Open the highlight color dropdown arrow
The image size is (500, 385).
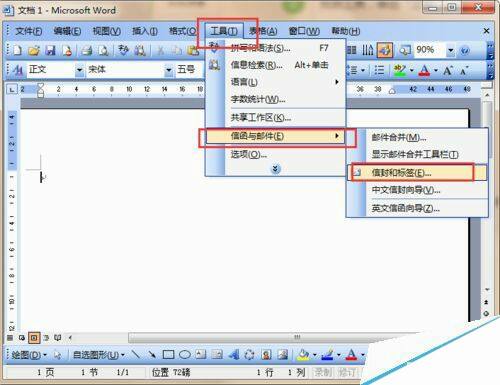[412, 70]
